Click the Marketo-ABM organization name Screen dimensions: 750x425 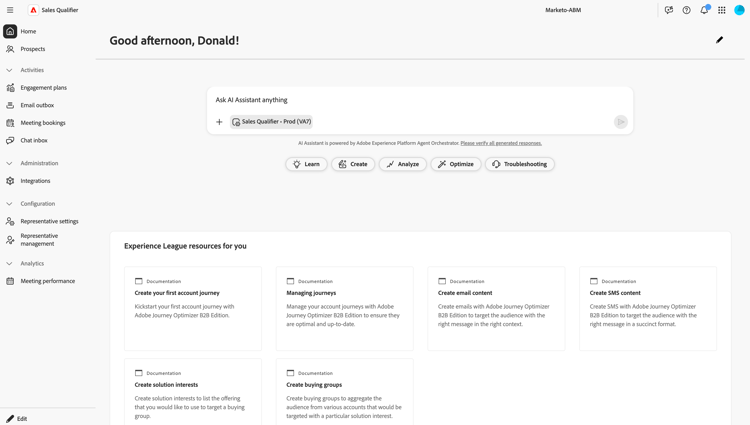point(563,10)
